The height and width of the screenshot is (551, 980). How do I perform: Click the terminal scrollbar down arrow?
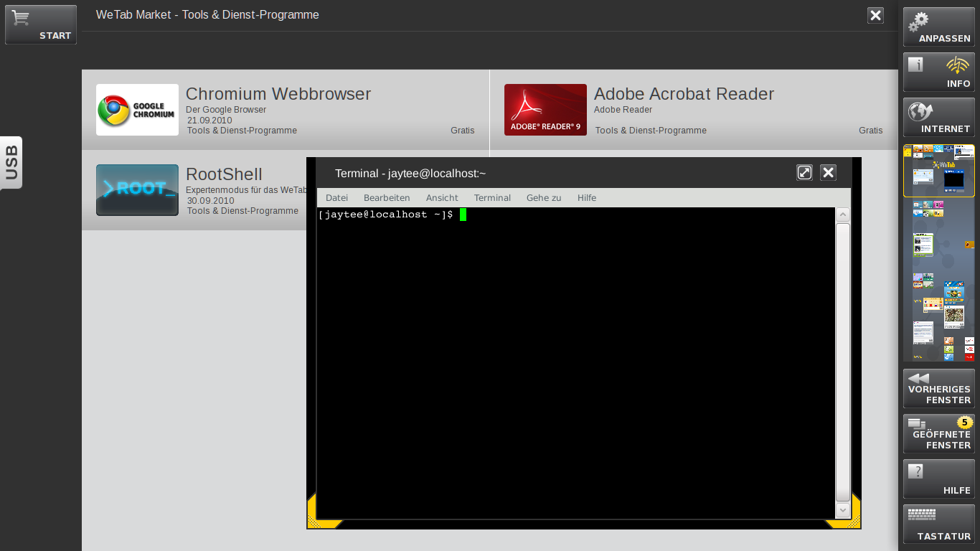[843, 510]
